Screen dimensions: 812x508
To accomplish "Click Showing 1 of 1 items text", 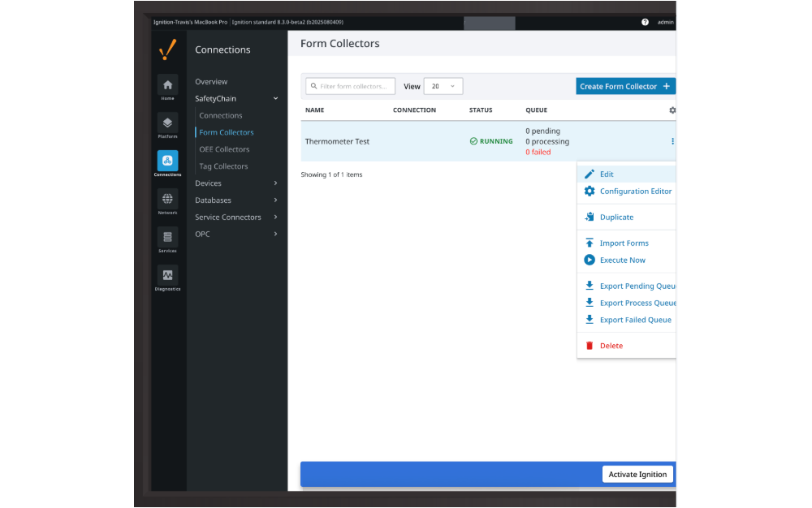I will pyautogui.click(x=331, y=174).
